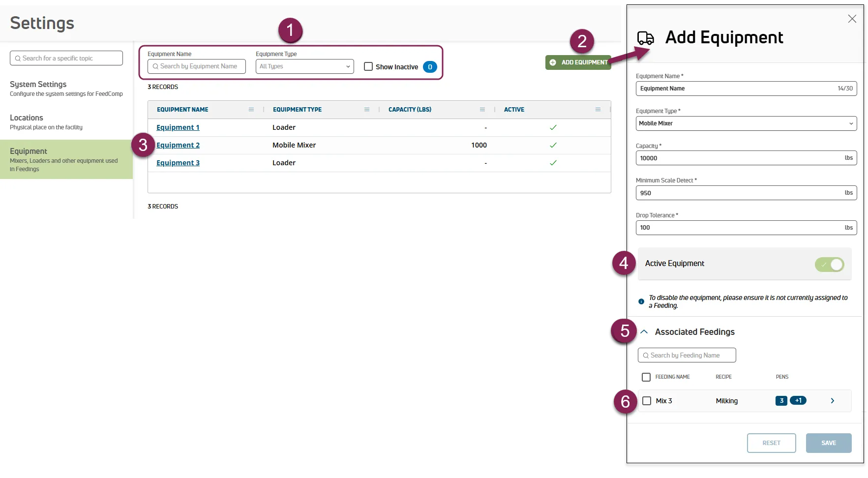Check the Mix 3 feeding checkbox
The image size is (868, 478).
[x=647, y=401]
